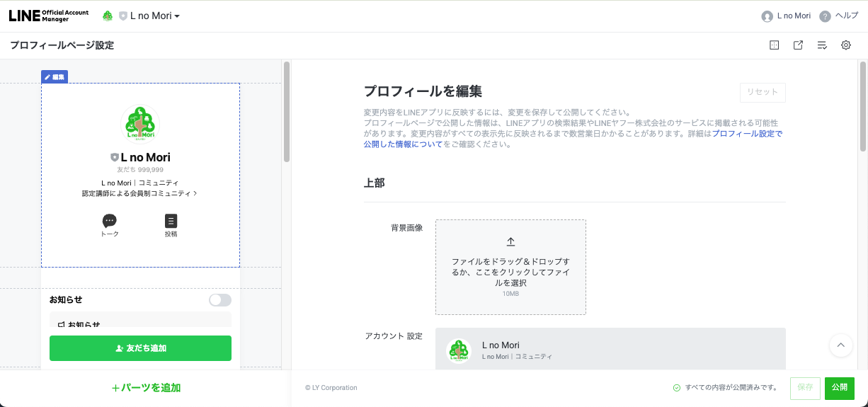Open the L no Mori account switcher dropdown

(x=154, y=16)
